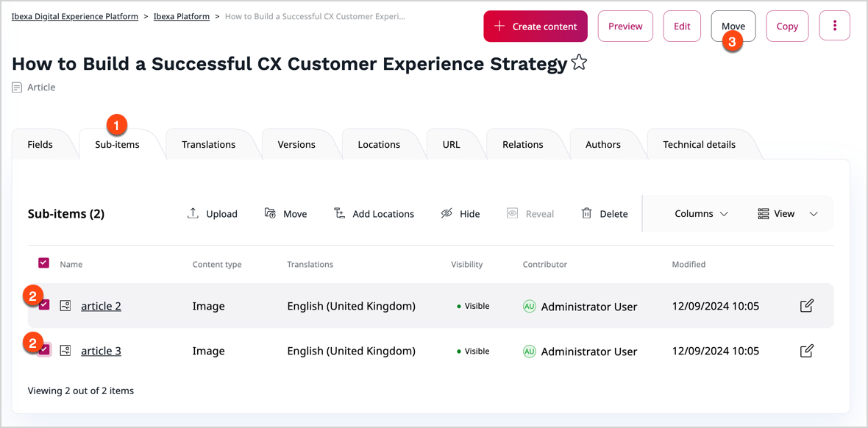Expand the Columns dropdown

(x=701, y=213)
